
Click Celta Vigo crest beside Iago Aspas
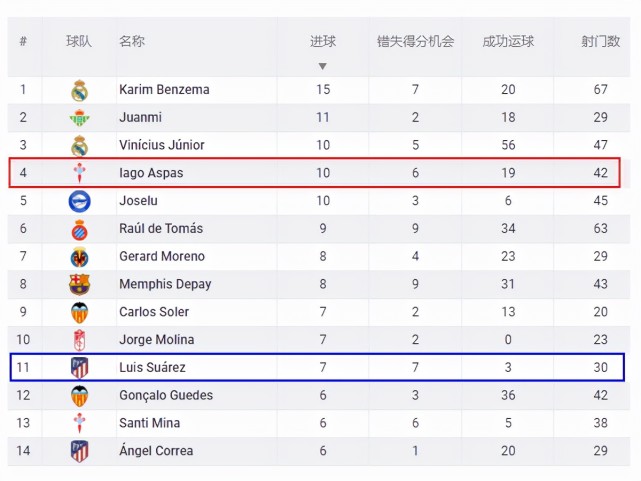[x=80, y=173]
